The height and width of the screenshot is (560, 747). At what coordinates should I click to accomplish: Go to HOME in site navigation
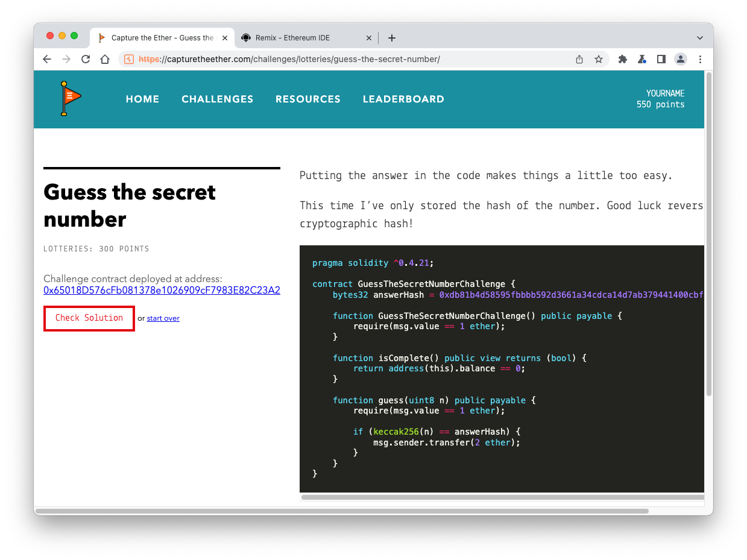click(143, 99)
